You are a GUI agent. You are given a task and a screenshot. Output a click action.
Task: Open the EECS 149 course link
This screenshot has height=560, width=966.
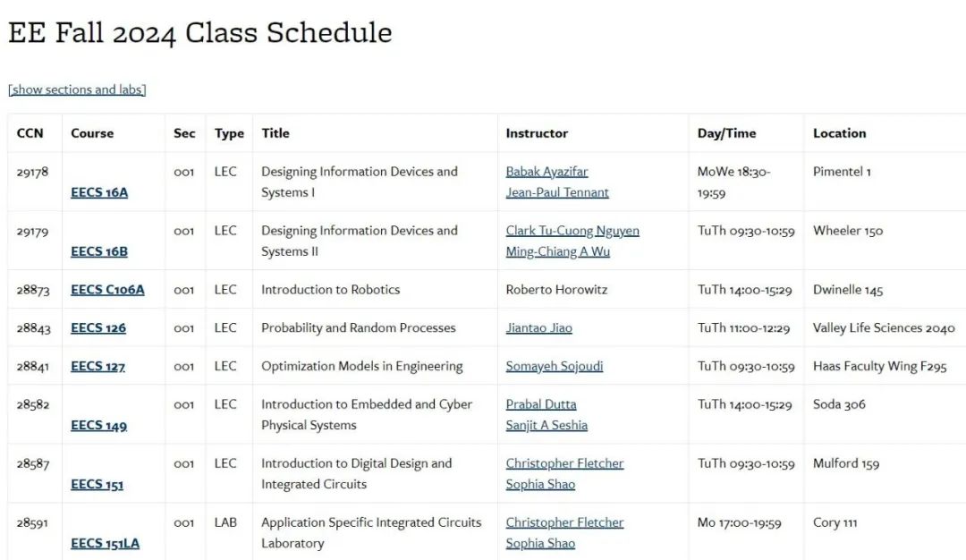[99, 425]
